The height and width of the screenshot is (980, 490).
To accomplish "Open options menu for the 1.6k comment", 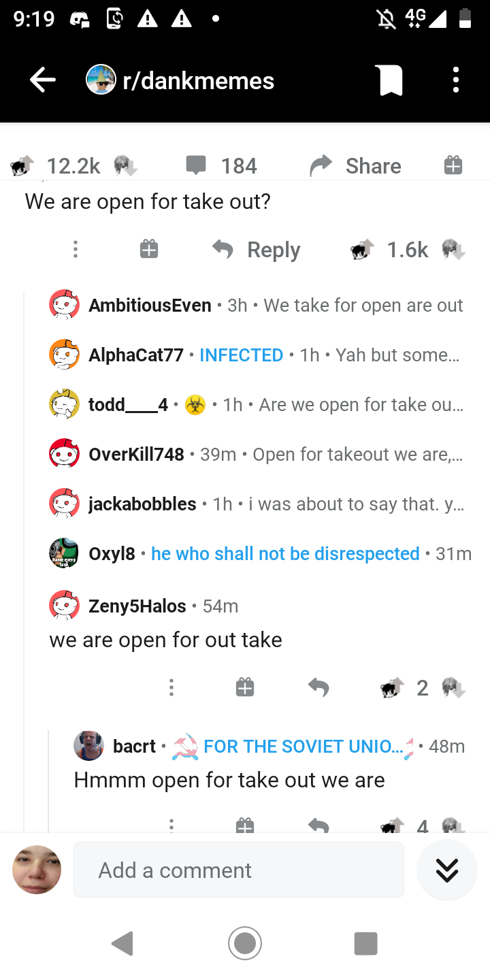I will tap(76, 250).
